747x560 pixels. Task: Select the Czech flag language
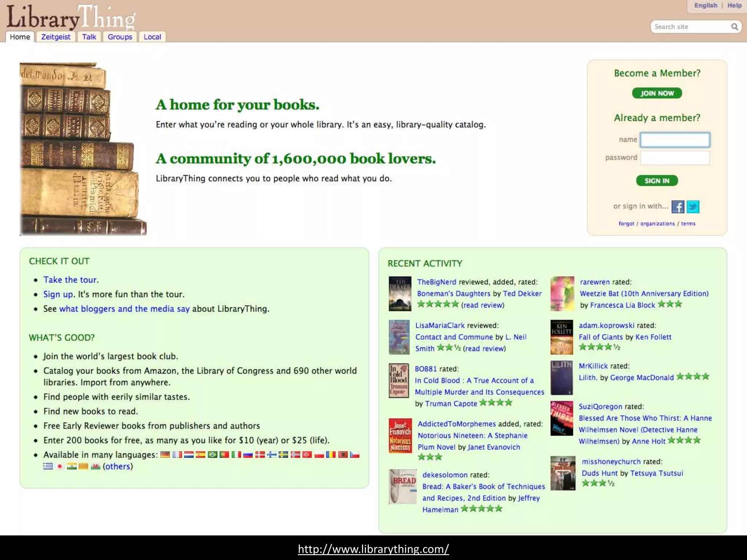pos(355,455)
